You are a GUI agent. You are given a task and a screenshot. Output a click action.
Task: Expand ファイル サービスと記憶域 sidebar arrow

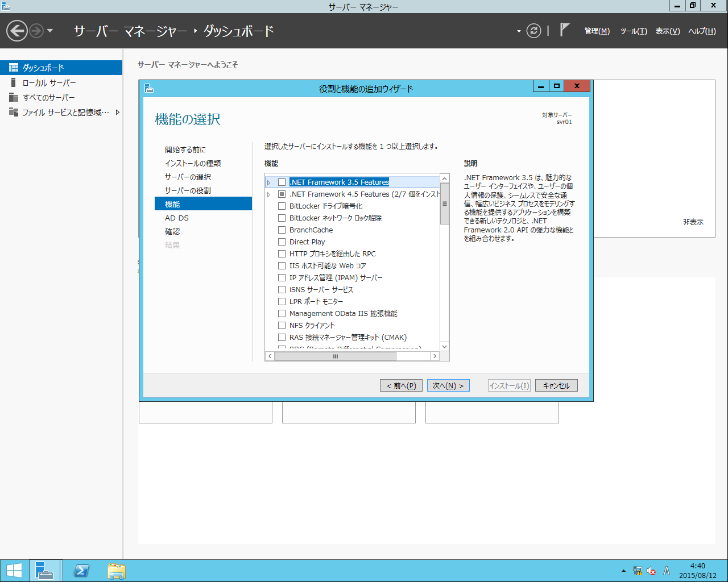tap(118, 113)
